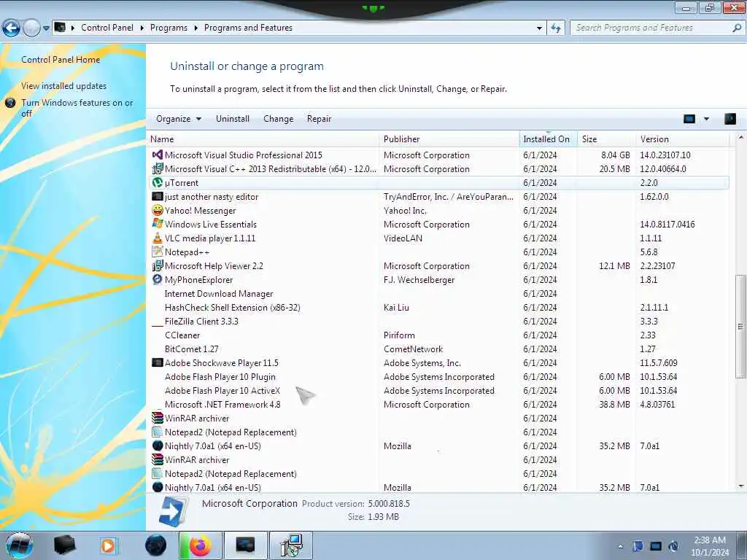Open Firefox from the taskbar
Screen dimensions: 747x560
200,545
